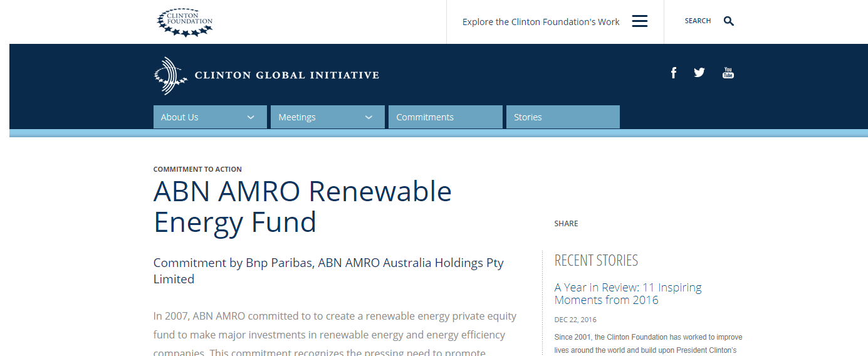
Task: Click the DEC 22, 2016 date
Action: pos(575,320)
